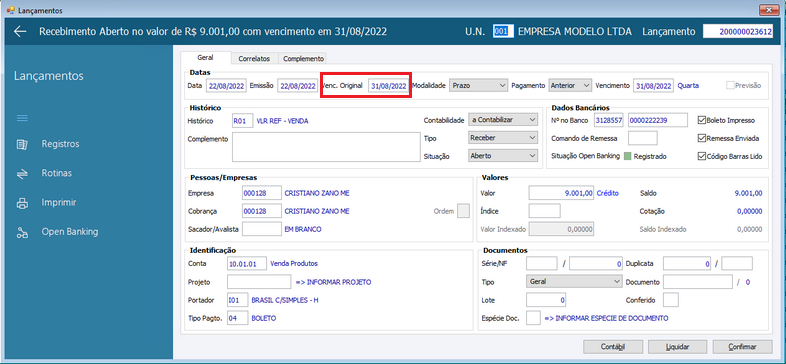Uncheck the Remessa Enviada checkbox
This screenshot has height=364, width=786.
click(x=702, y=138)
